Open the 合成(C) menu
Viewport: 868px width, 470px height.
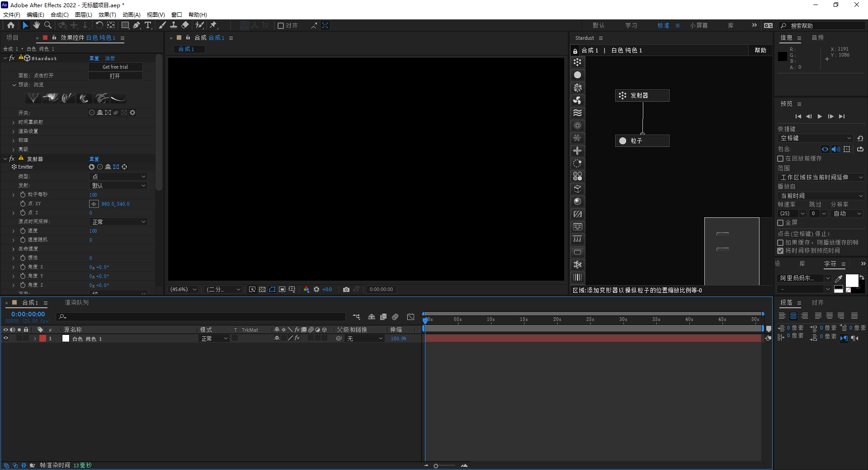(x=60, y=14)
